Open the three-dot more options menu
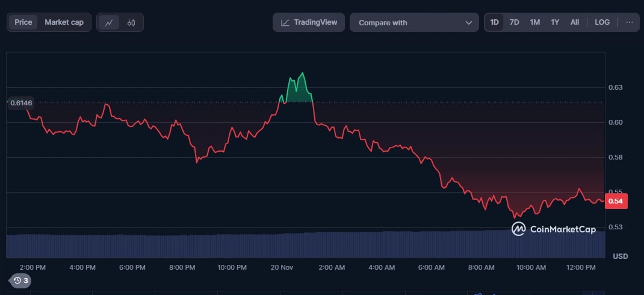 click(x=630, y=22)
